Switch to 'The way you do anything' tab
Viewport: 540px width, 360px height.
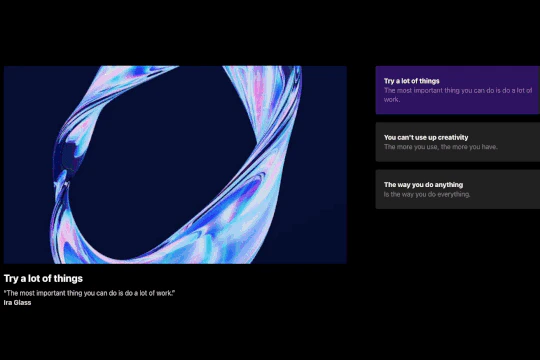458,189
